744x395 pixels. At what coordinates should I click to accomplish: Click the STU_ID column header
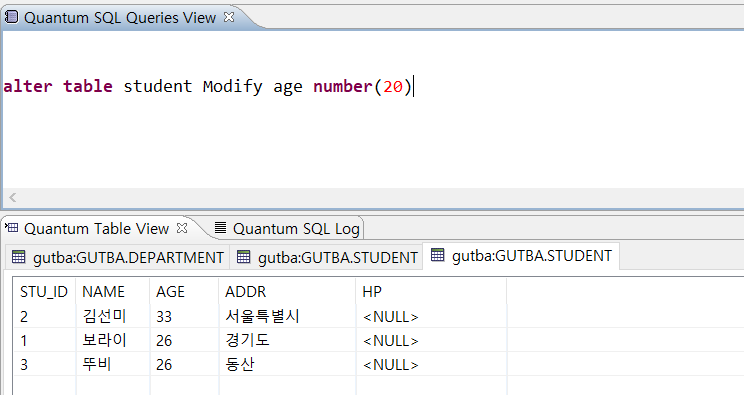(44, 292)
